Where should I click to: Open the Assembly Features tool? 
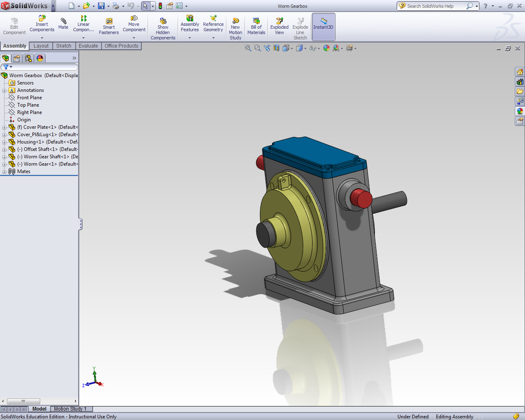coord(189,24)
